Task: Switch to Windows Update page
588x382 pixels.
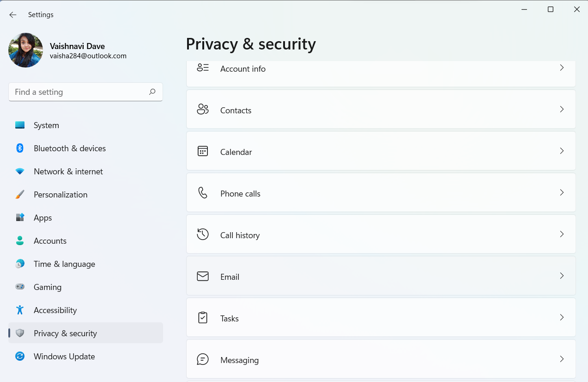Action: point(64,357)
